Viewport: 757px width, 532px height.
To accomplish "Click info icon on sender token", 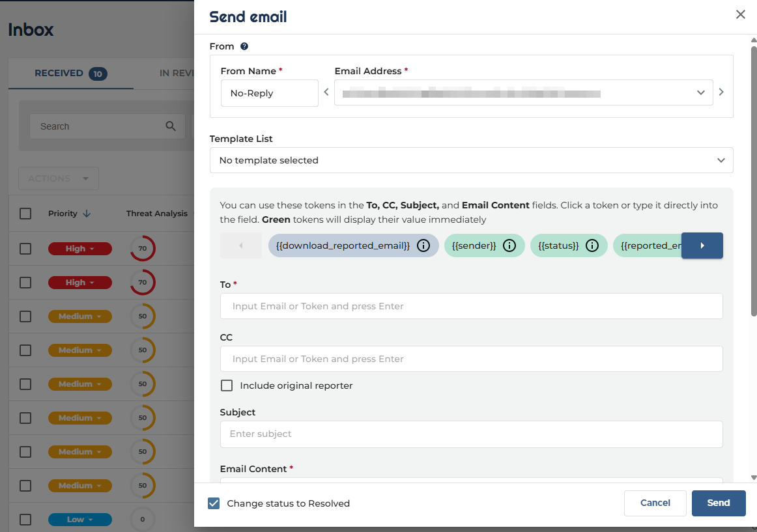I will [x=510, y=245].
